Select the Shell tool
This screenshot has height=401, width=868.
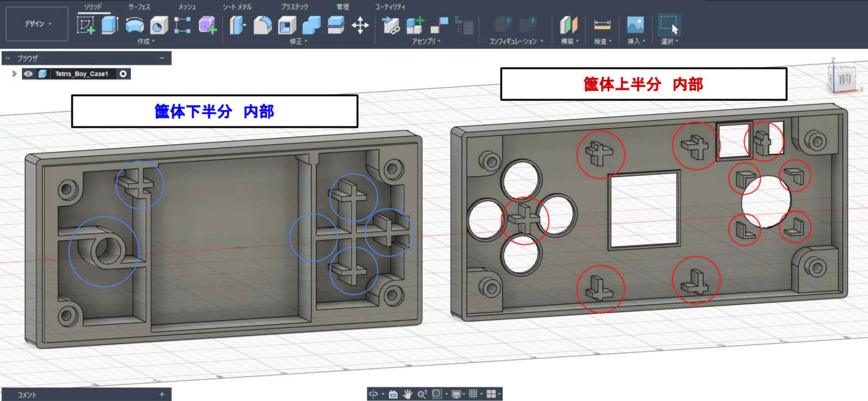pyautogui.click(x=287, y=25)
